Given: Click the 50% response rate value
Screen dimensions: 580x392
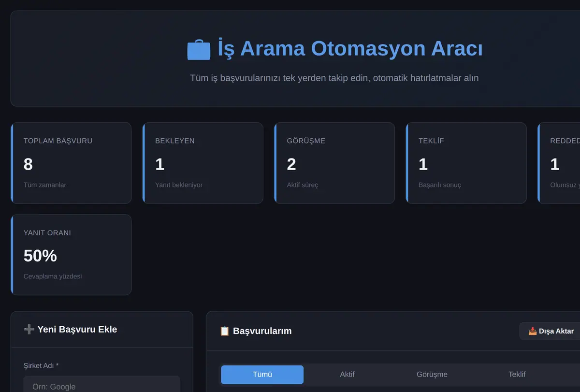Looking at the screenshot, I should (x=40, y=256).
